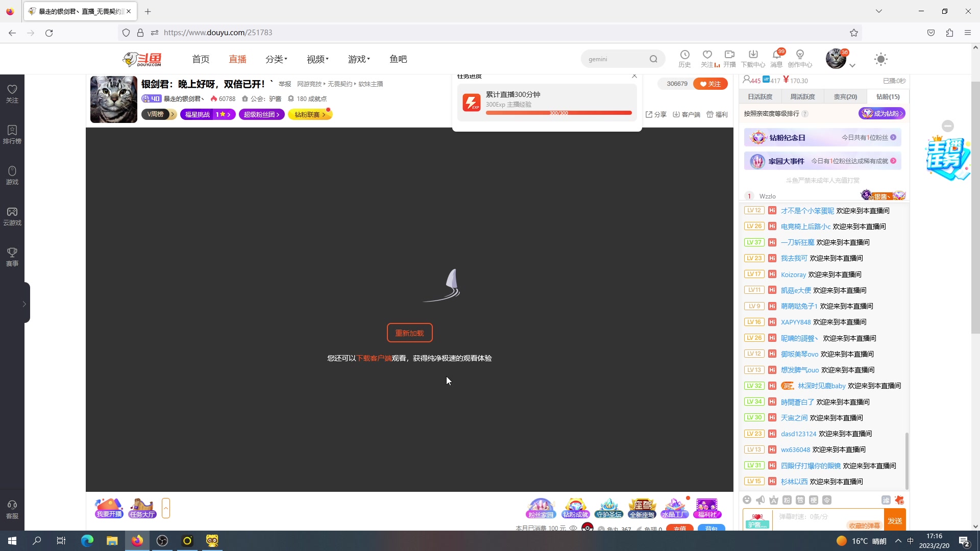The height and width of the screenshot is (551, 980).
Task: Click the 分享 share icon
Action: pos(655,114)
